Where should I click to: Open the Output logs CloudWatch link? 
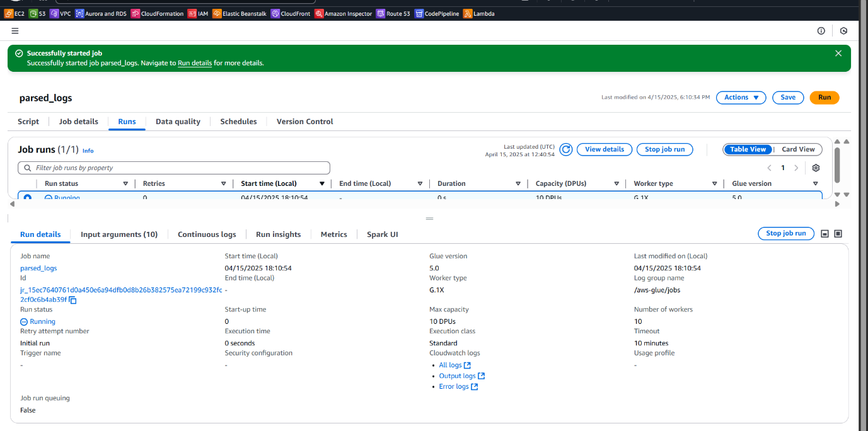[x=461, y=376]
